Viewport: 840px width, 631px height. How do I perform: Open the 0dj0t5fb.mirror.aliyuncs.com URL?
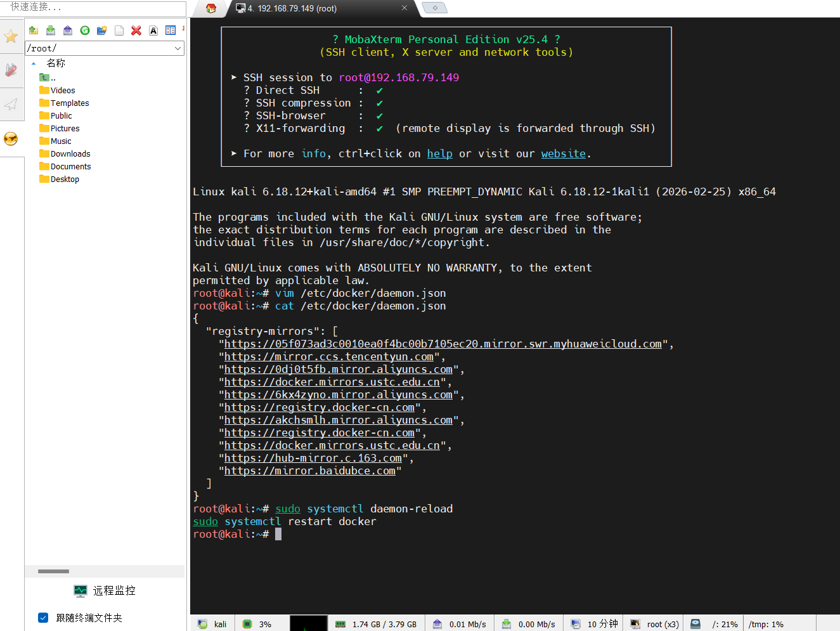339,369
